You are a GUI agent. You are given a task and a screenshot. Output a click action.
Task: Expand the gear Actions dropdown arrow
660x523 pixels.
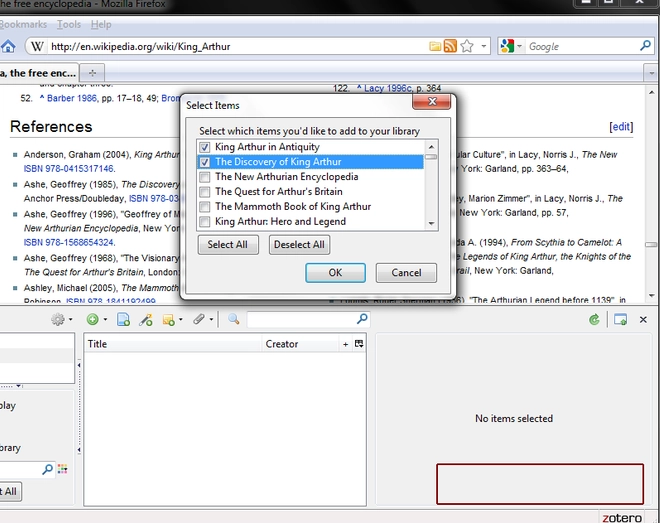[70, 320]
